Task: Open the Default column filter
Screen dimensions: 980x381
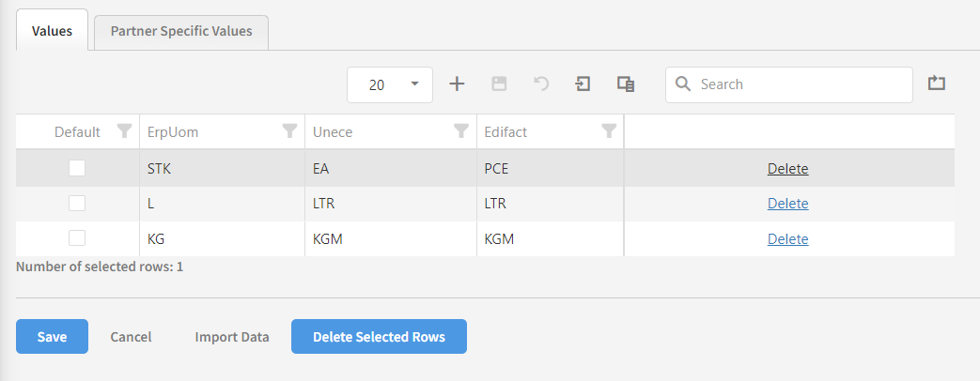Action: click(x=124, y=131)
